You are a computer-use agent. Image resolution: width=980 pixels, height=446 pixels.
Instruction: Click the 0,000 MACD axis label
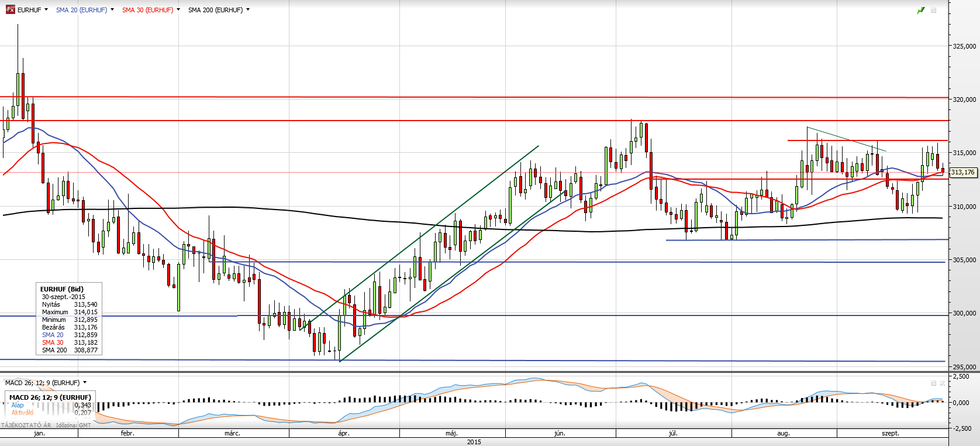tap(962, 403)
